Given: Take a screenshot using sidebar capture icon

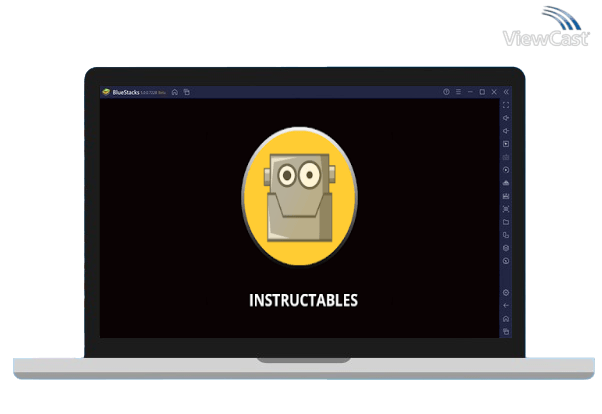Looking at the screenshot, I should tap(506, 209).
